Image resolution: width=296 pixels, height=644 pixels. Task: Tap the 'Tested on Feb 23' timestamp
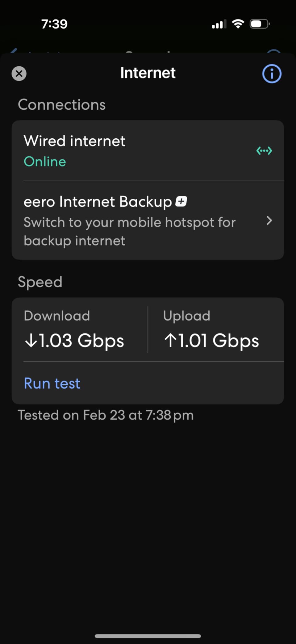(x=106, y=415)
